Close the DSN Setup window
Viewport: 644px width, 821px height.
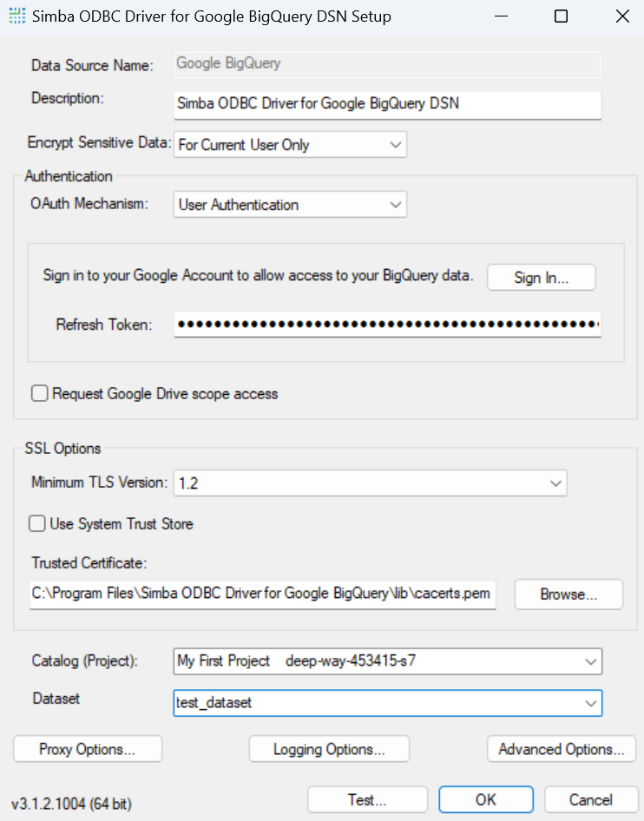(x=622, y=16)
